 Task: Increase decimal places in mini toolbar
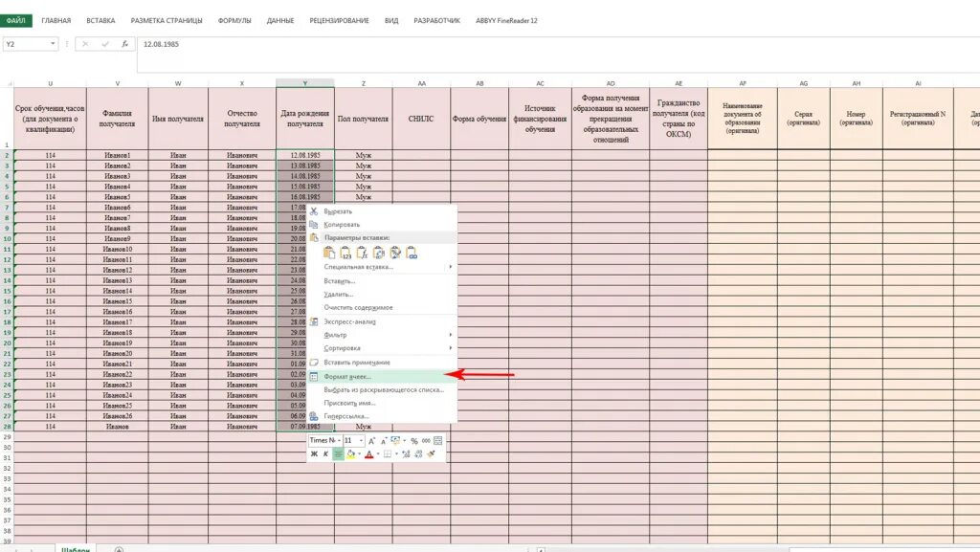click(x=406, y=454)
